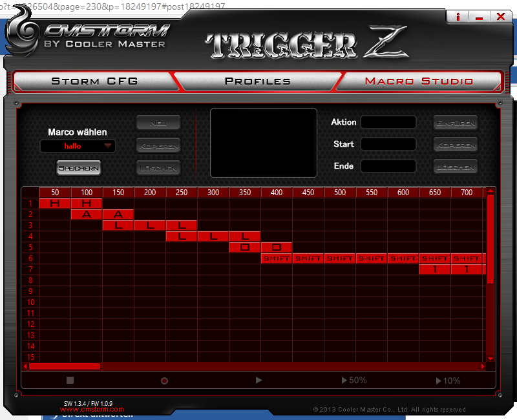Select row 3 L block at 250 ms

(182, 226)
